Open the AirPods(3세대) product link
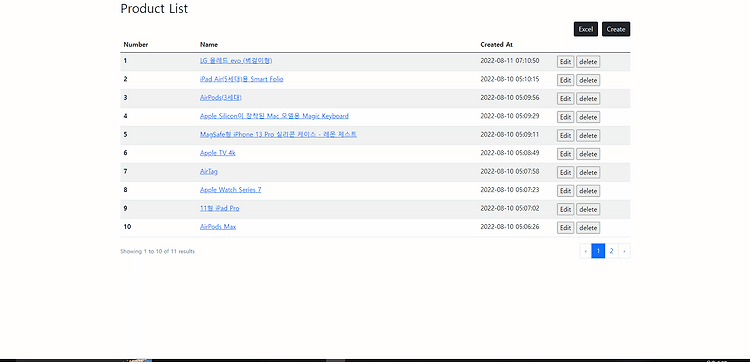Image resolution: width=750 pixels, height=362 pixels. [x=221, y=98]
